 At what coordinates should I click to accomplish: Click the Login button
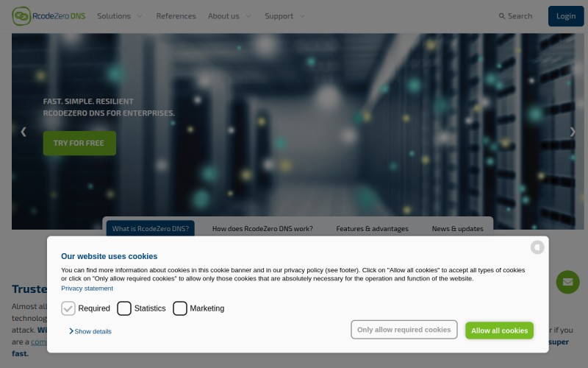(566, 16)
